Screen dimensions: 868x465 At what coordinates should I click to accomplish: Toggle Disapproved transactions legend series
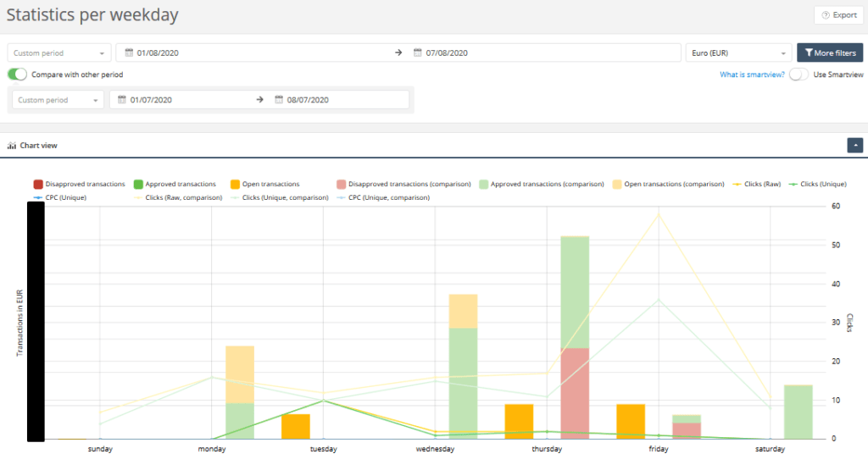(79, 184)
